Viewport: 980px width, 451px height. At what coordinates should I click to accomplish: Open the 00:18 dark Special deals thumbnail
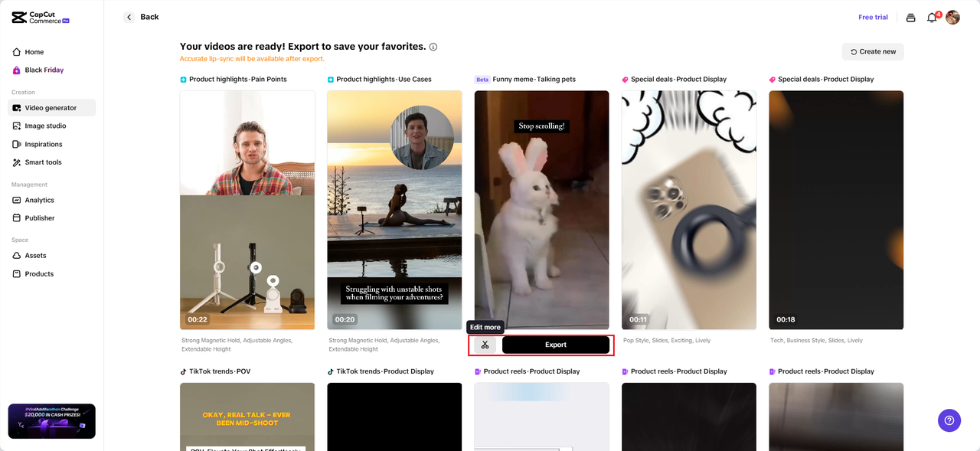click(836, 211)
